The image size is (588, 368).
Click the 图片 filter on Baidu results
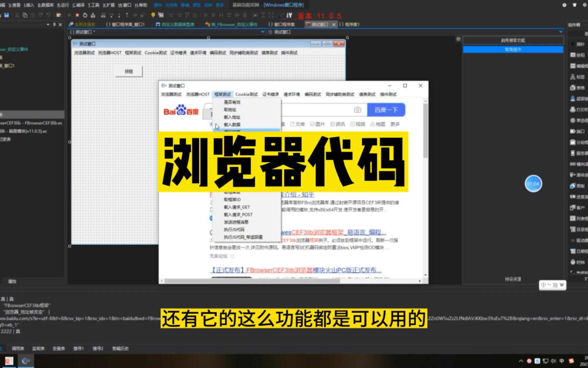click(317, 124)
